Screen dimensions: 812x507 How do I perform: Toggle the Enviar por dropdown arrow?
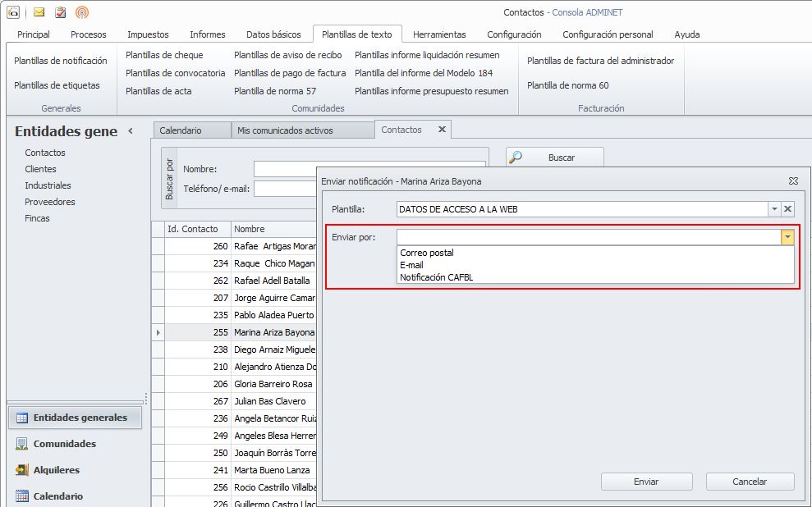coord(787,237)
